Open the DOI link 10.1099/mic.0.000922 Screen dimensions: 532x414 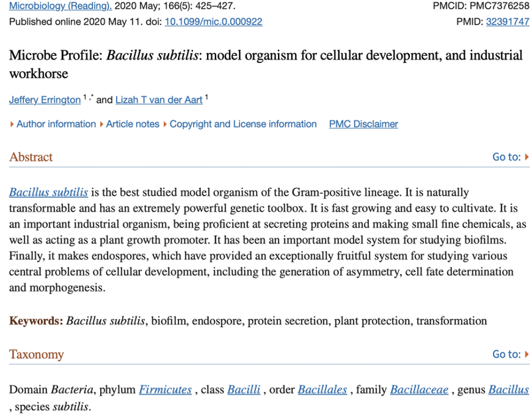[213, 21]
